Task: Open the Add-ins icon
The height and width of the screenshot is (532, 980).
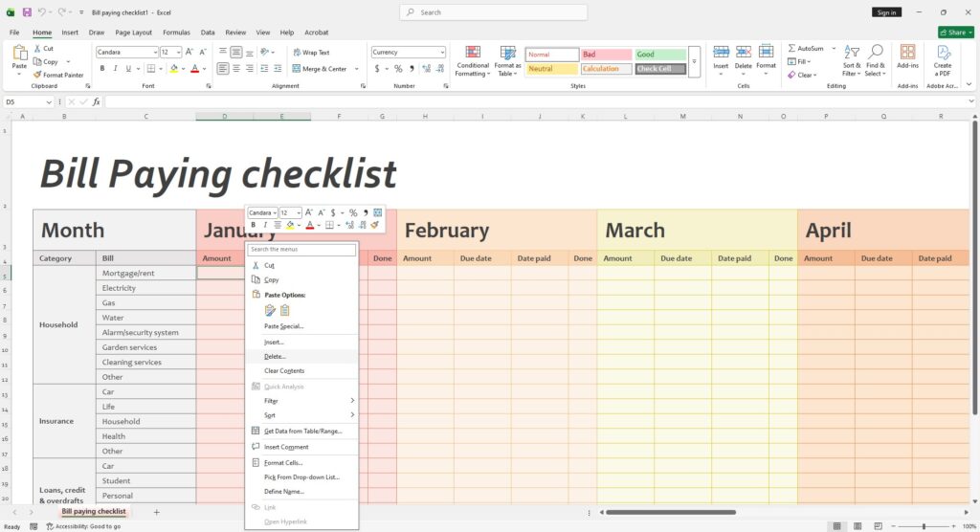Action: (907, 52)
